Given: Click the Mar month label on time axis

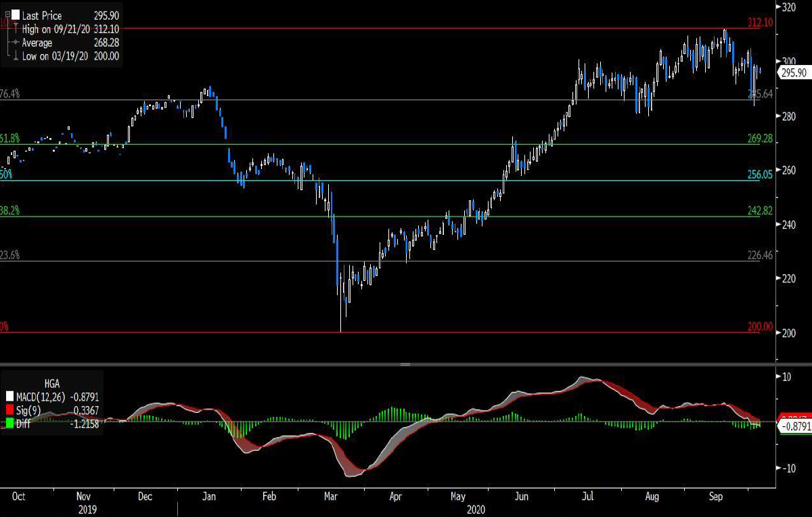Looking at the screenshot, I should (x=332, y=496).
